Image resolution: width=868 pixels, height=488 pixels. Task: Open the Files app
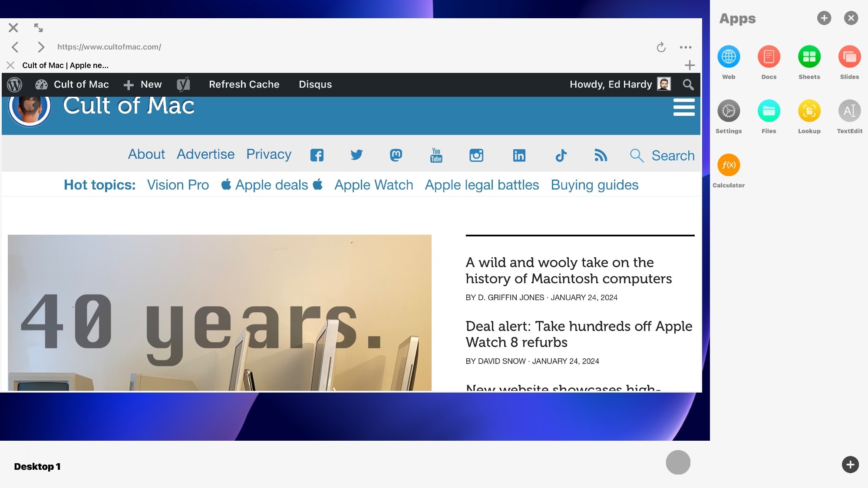pyautogui.click(x=769, y=111)
